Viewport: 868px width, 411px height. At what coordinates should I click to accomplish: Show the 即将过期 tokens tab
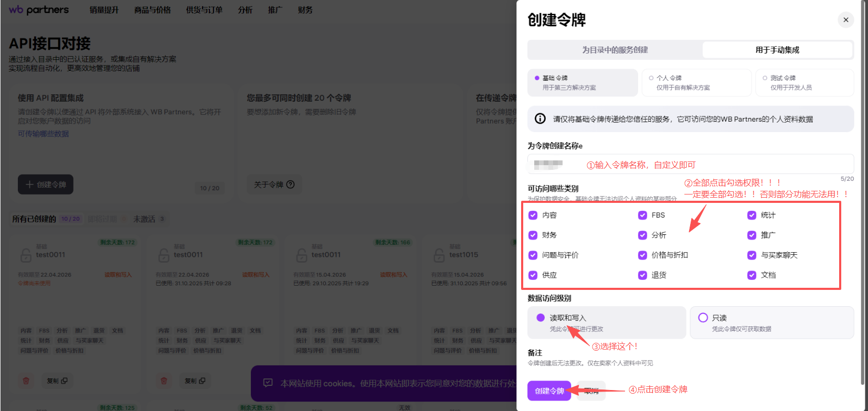(107, 219)
